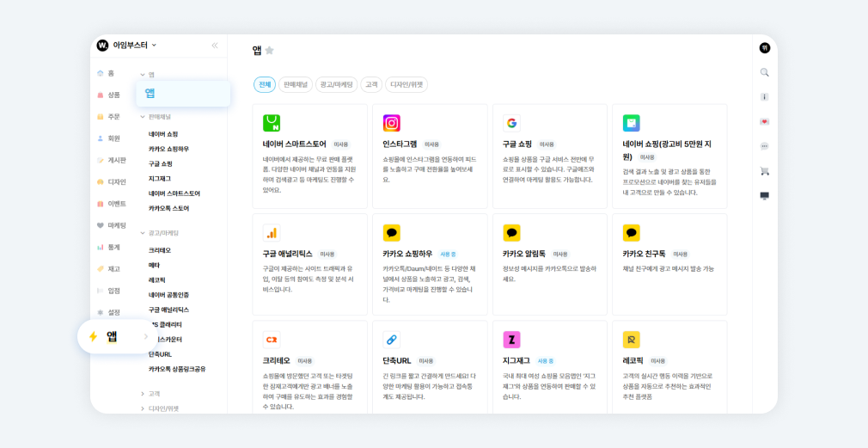Open 재고 with the tag icon
Screen dimensions: 868x448
(108, 268)
